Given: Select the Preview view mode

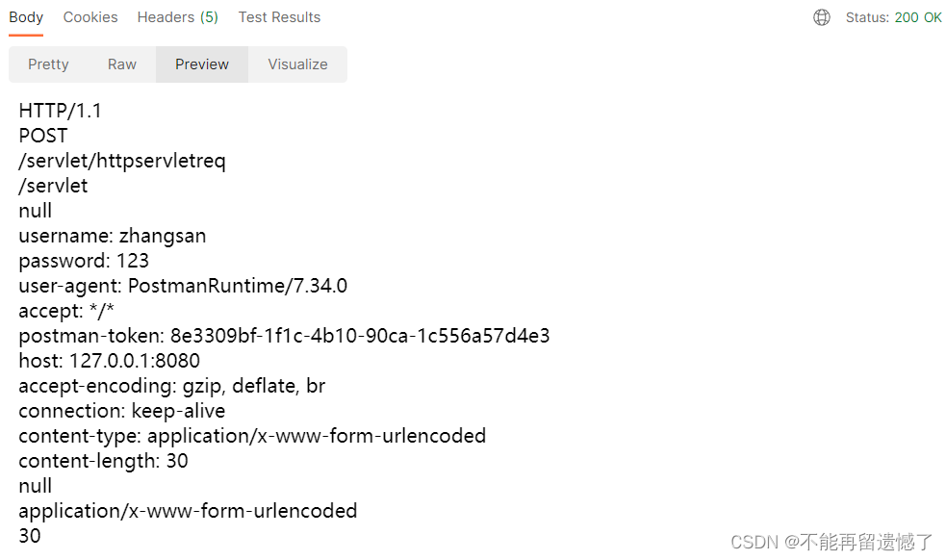Looking at the screenshot, I should click(x=202, y=64).
